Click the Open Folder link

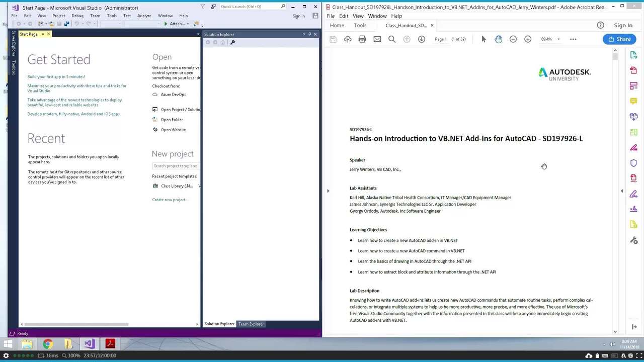(172, 120)
